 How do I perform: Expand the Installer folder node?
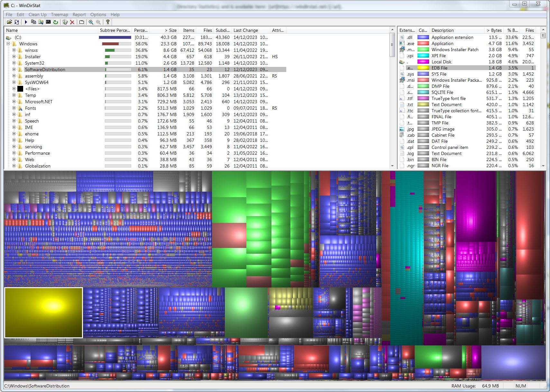pos(14,57)
